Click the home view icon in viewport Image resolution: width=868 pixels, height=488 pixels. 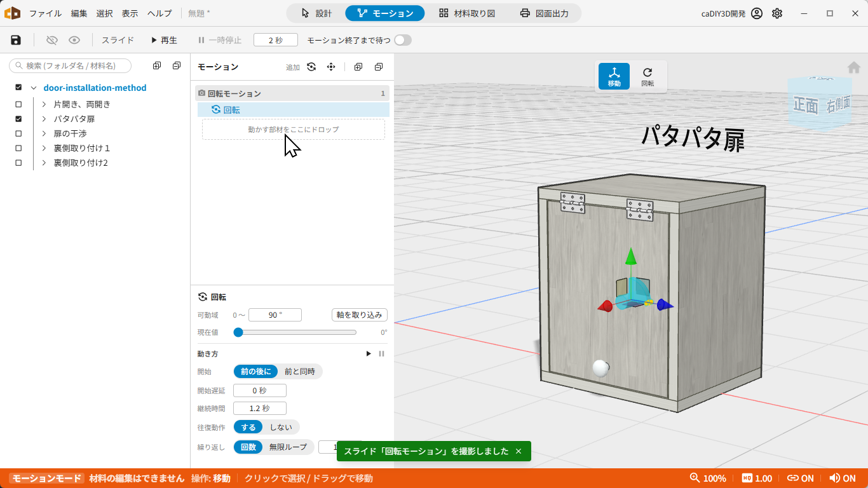854,67
